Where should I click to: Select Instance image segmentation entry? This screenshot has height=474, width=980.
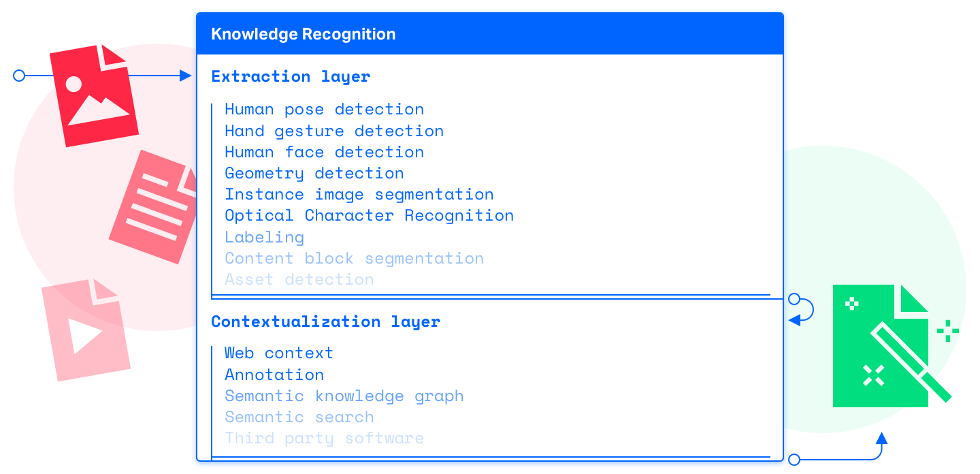pos(359,195)
